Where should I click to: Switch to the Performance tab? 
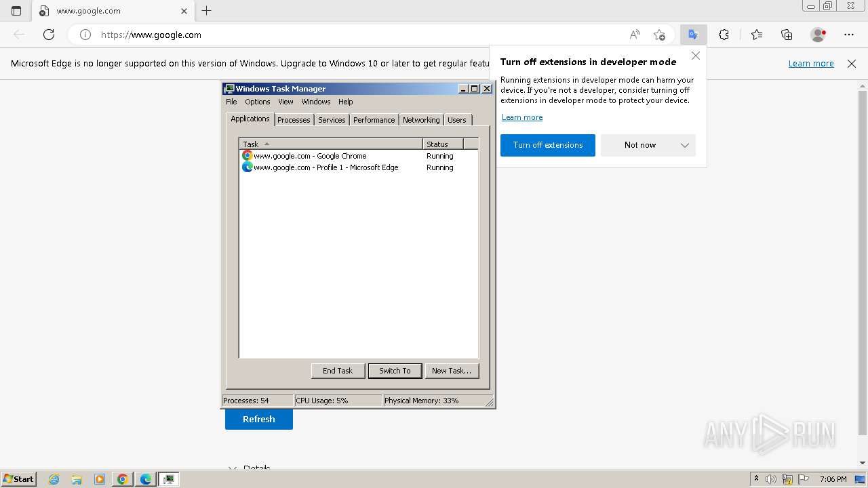point(374,120)
